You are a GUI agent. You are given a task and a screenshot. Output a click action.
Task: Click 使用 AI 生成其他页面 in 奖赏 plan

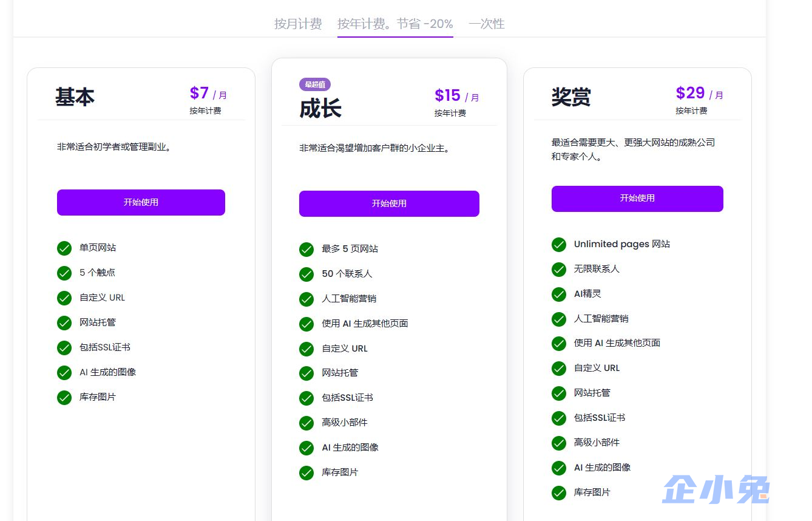[x=617, y=343]
